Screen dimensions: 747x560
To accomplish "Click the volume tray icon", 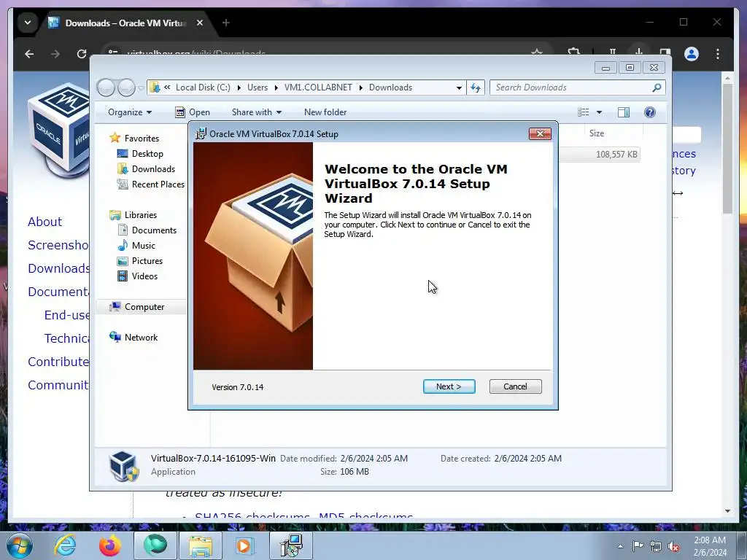I will click(x=673, y=546).
